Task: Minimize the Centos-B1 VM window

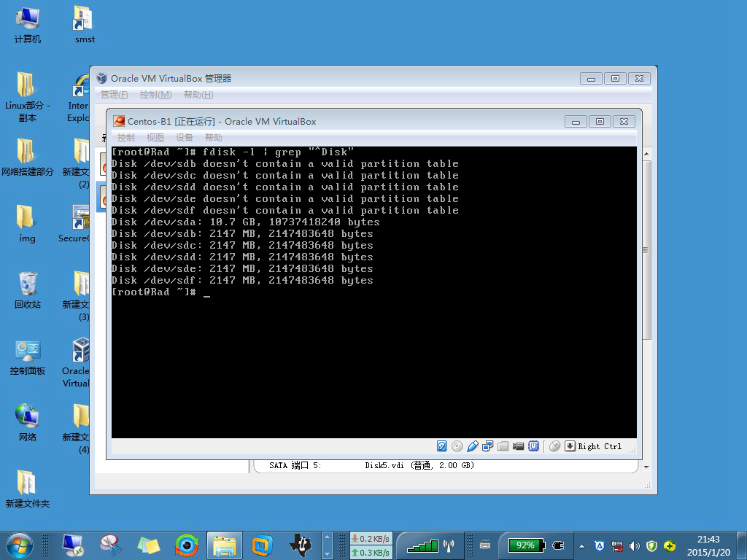Action: (x=576, y=122)
